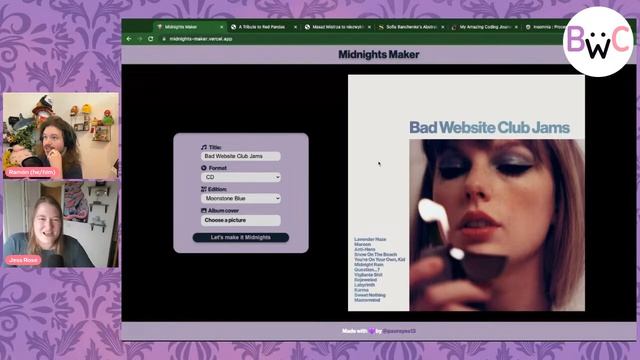Click the Anti-Hero track name
This screenshot has height=360, width=640.
tap(365, 249)
